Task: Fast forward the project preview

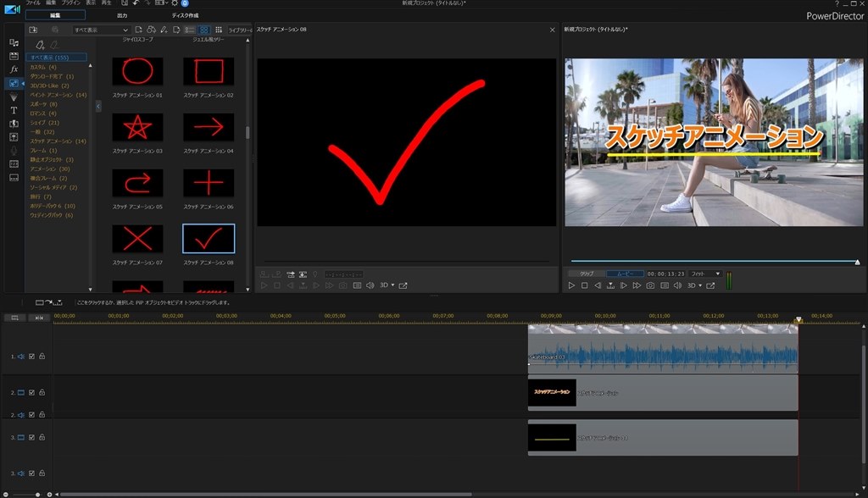Action: (637, 285)
